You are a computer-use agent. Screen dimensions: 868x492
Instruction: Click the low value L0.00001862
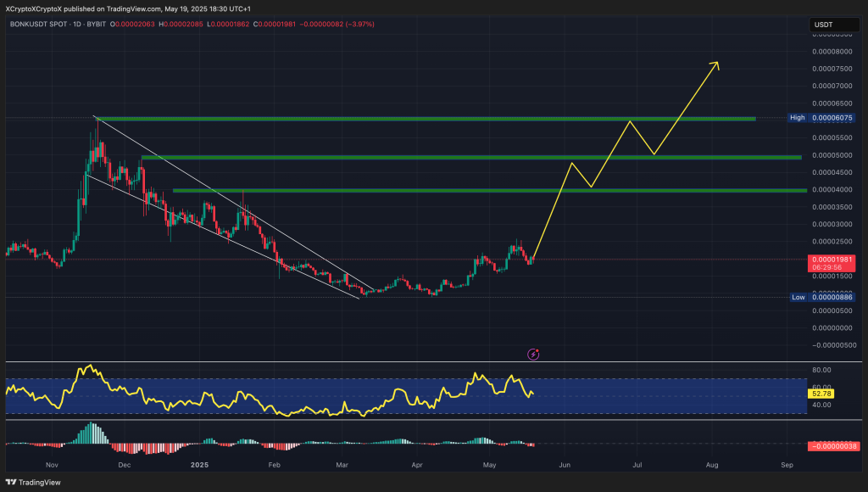coord(228,25)
